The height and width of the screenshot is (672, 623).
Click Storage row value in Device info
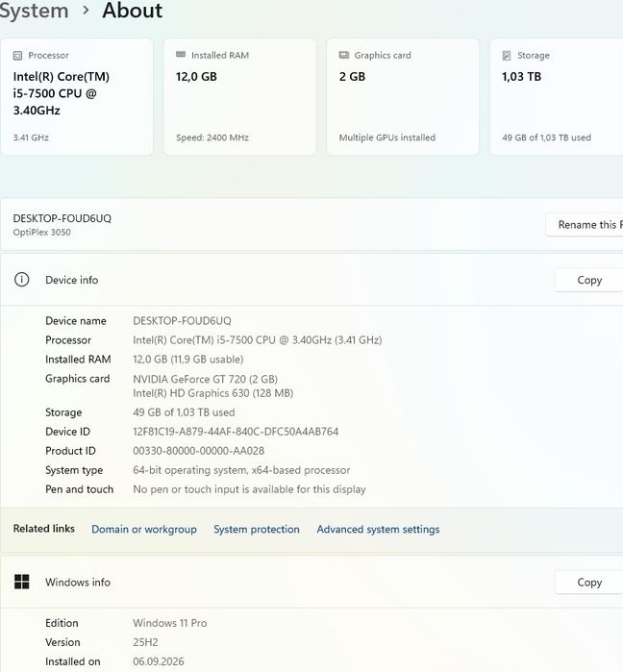coord(184,412)
